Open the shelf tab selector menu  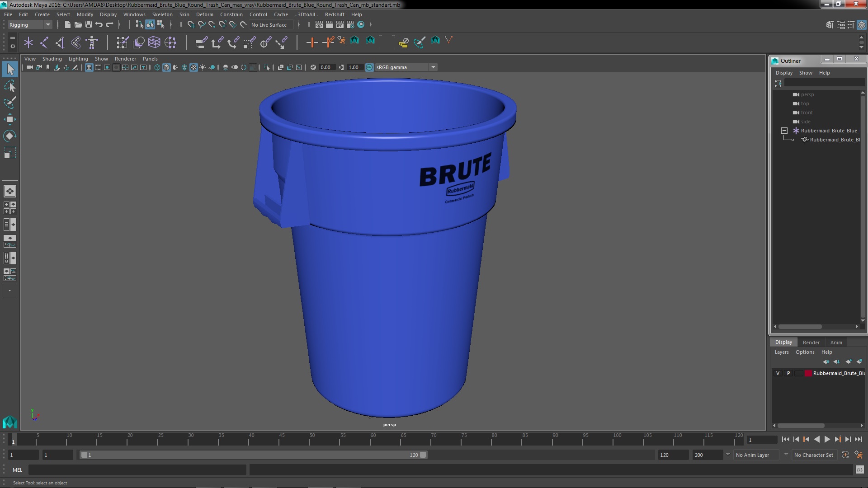click(13, 38)
